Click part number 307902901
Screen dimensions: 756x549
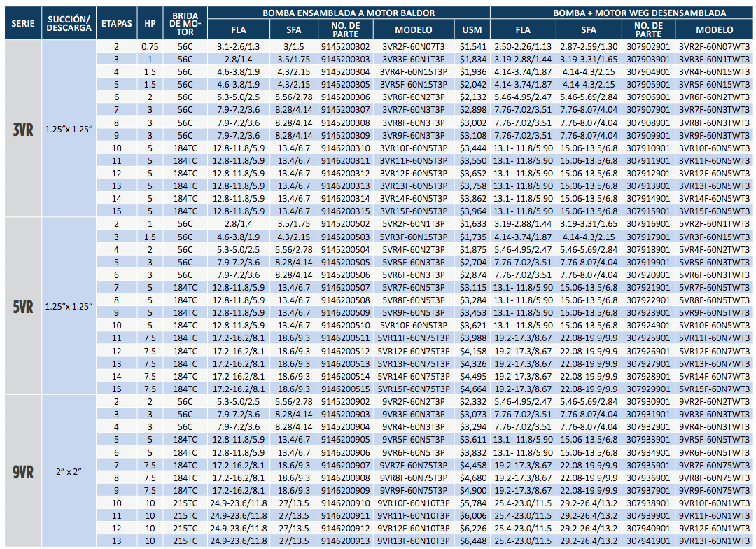[x=648, y=47]
